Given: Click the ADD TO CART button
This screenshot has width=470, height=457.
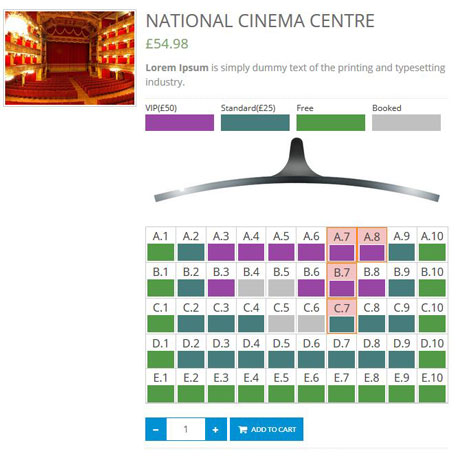Looking at the screenshot, I should [267, 429].
